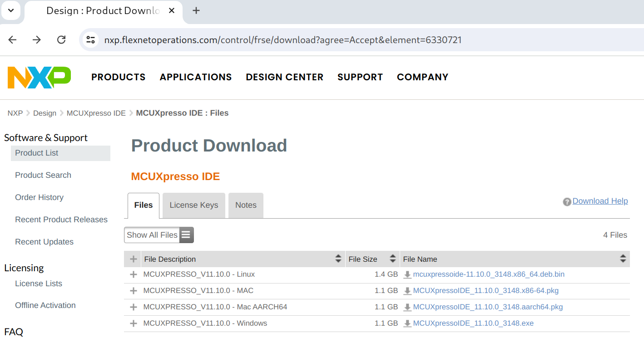The image size is (644, 342).
Task: Click the browser forward arrow
Action: [x=37, y=40]
